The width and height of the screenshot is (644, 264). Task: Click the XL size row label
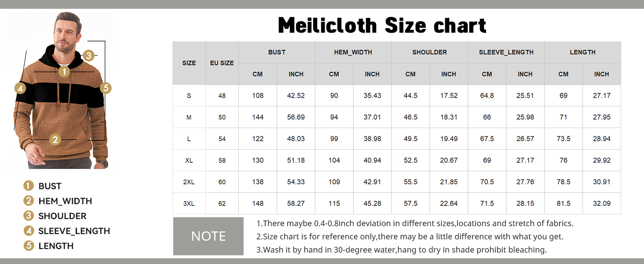click(x=189, y=161)
